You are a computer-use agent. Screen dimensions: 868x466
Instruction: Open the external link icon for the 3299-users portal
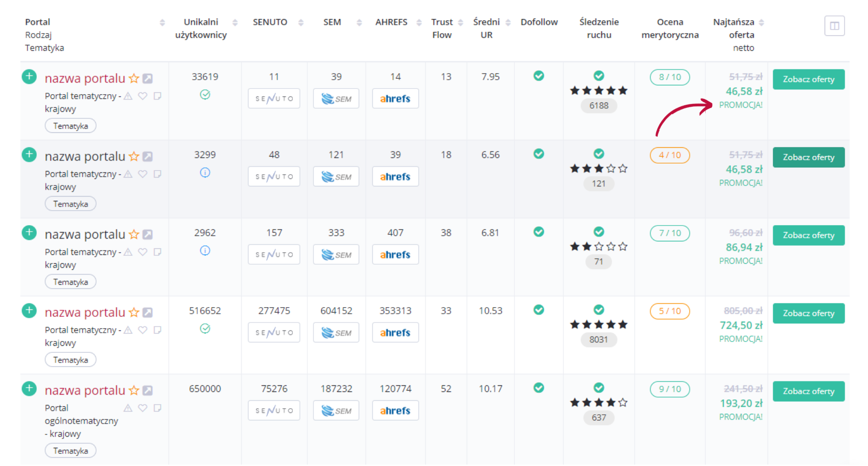(x=148, y=157)
